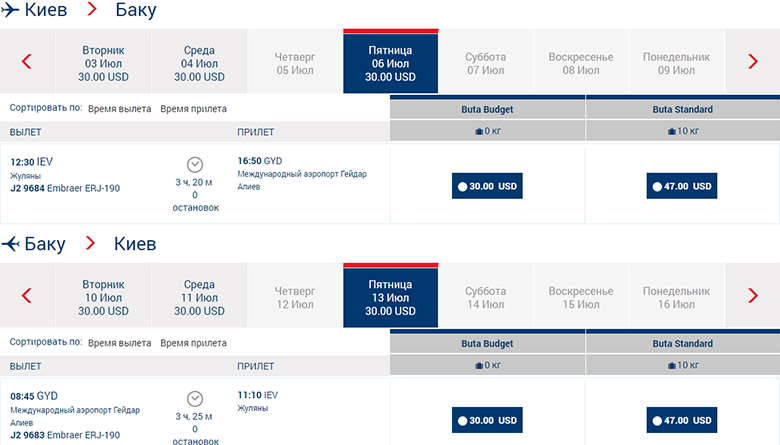Choose Вторник 03 Июл date tab
Screen dimensions: 780x445
[104, 63]
